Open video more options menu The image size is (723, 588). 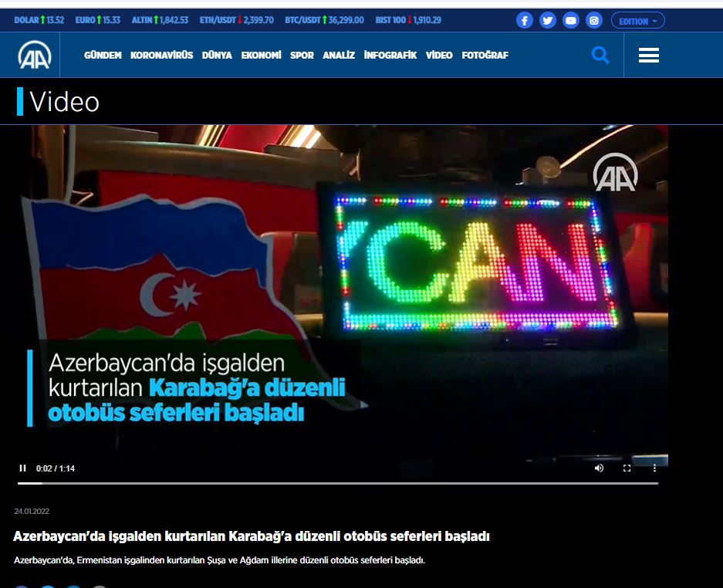click(654, 468)
